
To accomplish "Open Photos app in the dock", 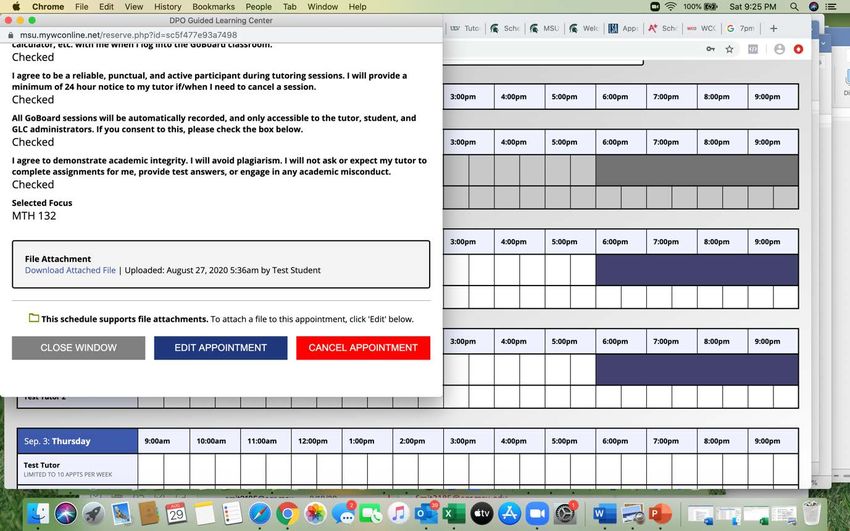I will pos(315,514).
